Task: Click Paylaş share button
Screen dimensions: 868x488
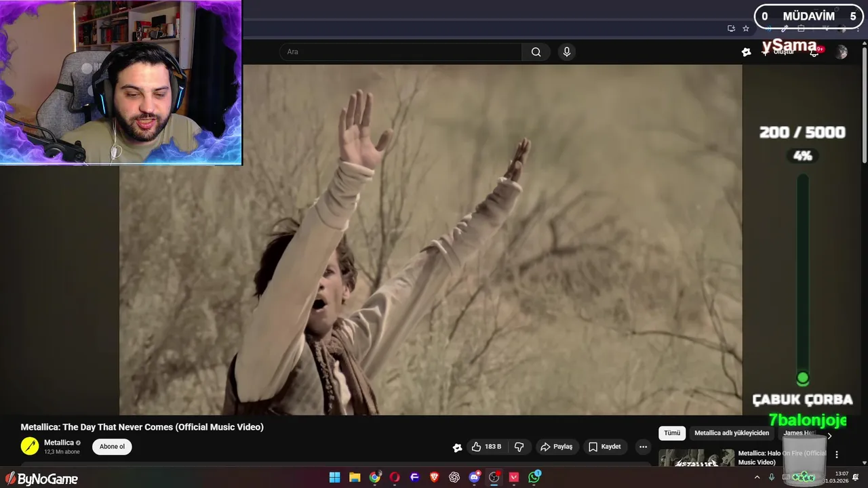Action: 556,447
